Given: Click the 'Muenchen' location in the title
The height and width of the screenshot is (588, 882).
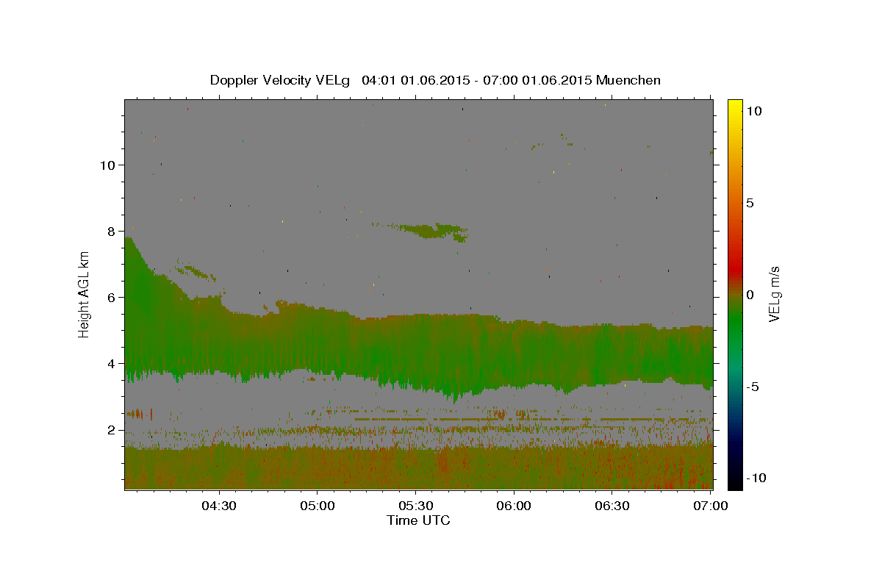Looking at the screenshot, I should [x=628, y=80].
